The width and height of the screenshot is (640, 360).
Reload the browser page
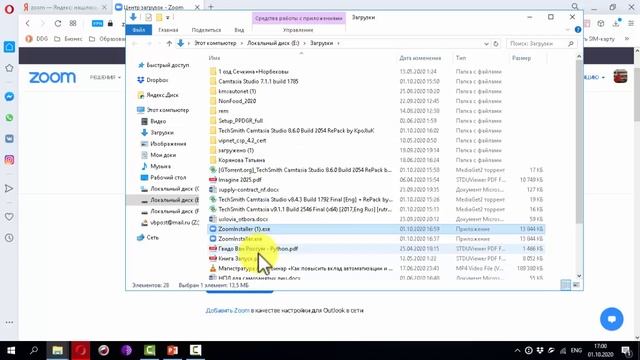(x=58, y=23)
